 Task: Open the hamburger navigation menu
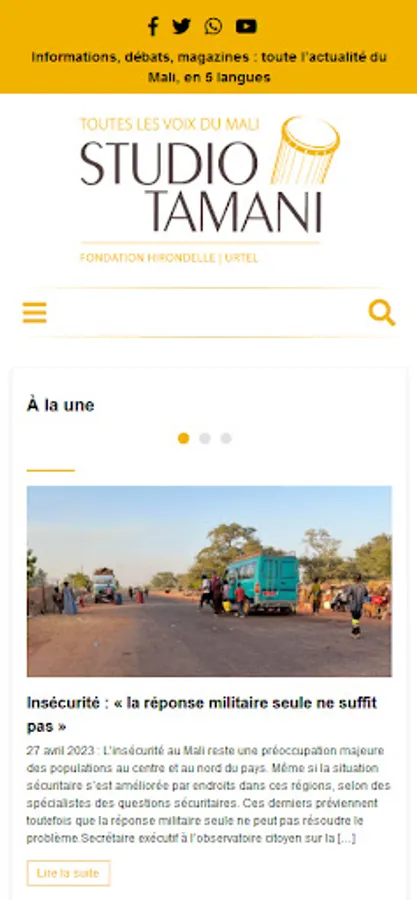coord(34,313)
